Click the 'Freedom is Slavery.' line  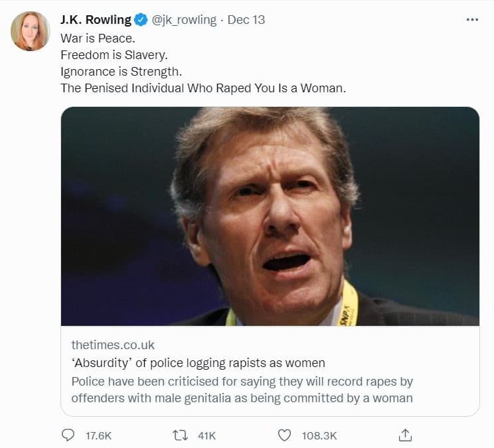click(114, 55)
